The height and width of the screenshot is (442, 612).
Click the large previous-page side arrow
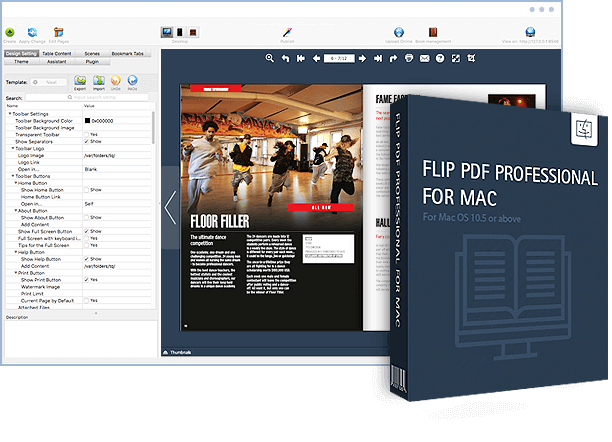(170, 207)
